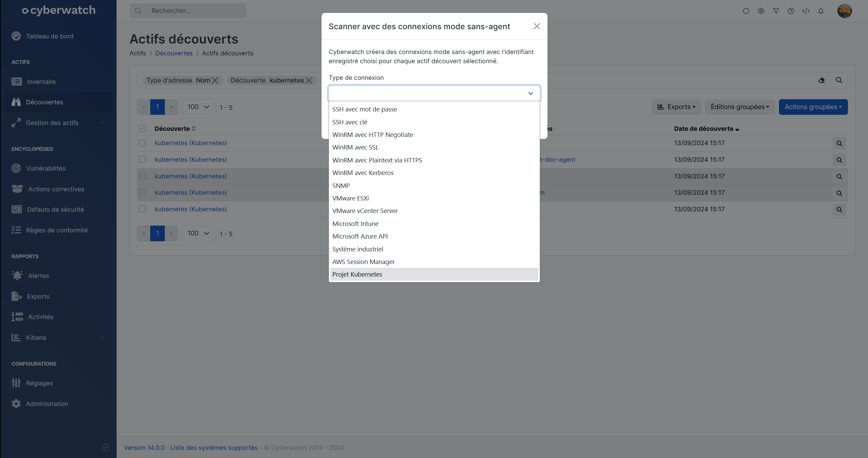Choose 'Système industriel' from list
Image resolution: width=868 pixels, height=458 pixels.
[434, 249]
